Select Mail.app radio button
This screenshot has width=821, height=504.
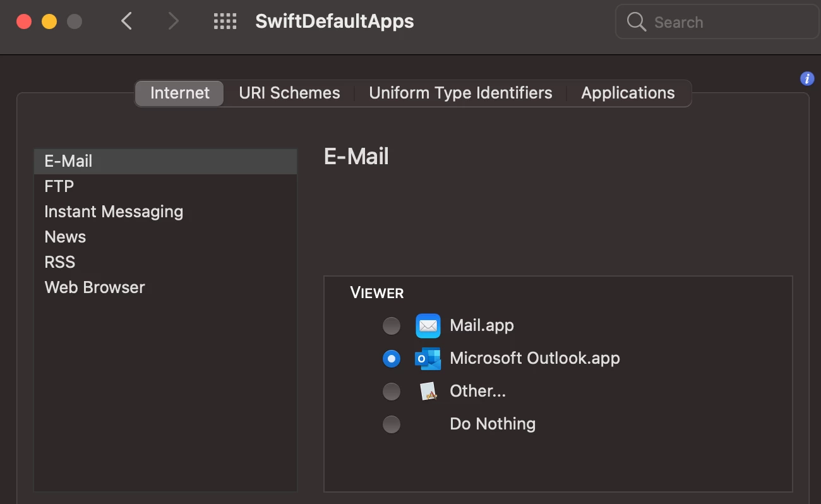pos(392,326)
